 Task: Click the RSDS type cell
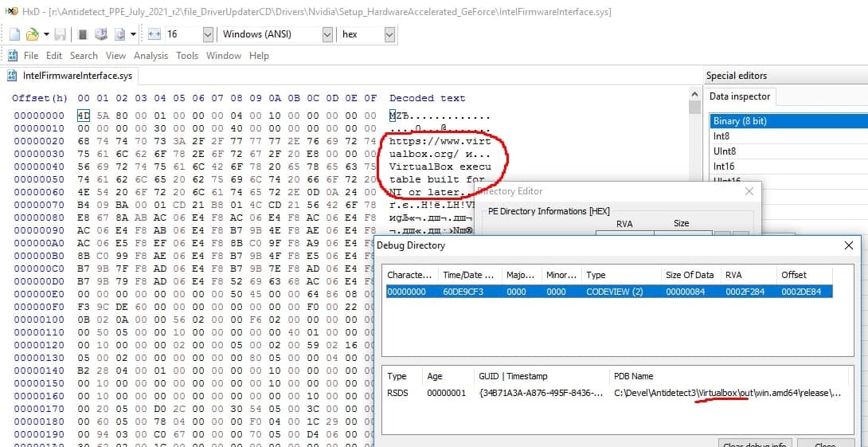pyautogui.click(x=397, y=394)
